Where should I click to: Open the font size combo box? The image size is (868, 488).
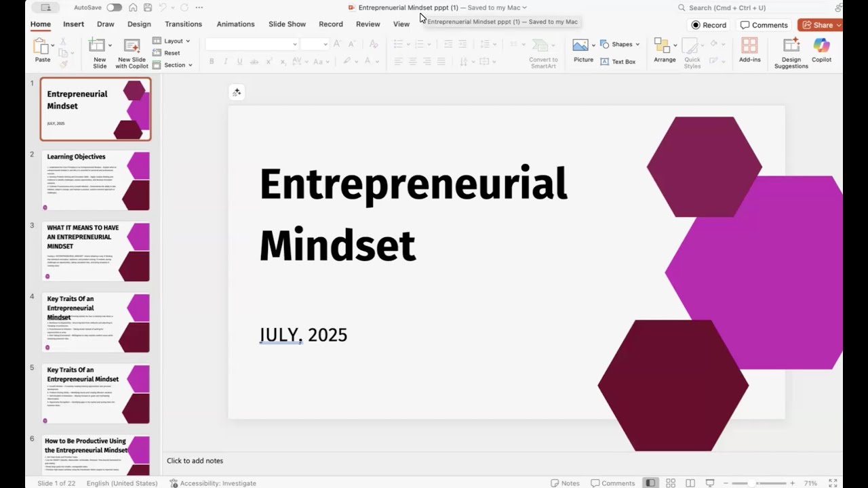[x=315, y=44]
